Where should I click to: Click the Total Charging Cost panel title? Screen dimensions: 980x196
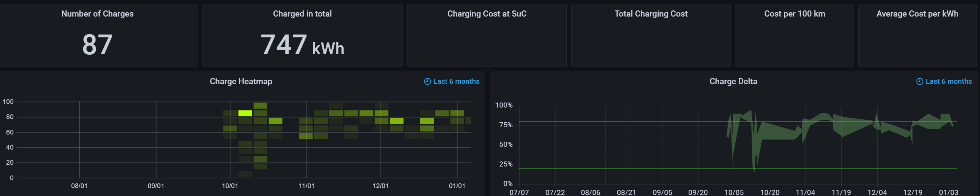[x=651, y=14]
